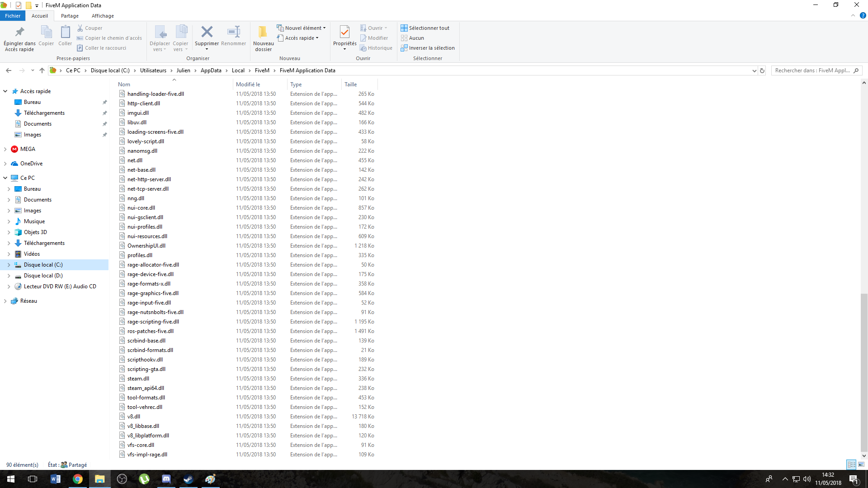The image size is (868, 488).
Task: Create a Nouveau dossier
Action: click(x=263, y=39)
